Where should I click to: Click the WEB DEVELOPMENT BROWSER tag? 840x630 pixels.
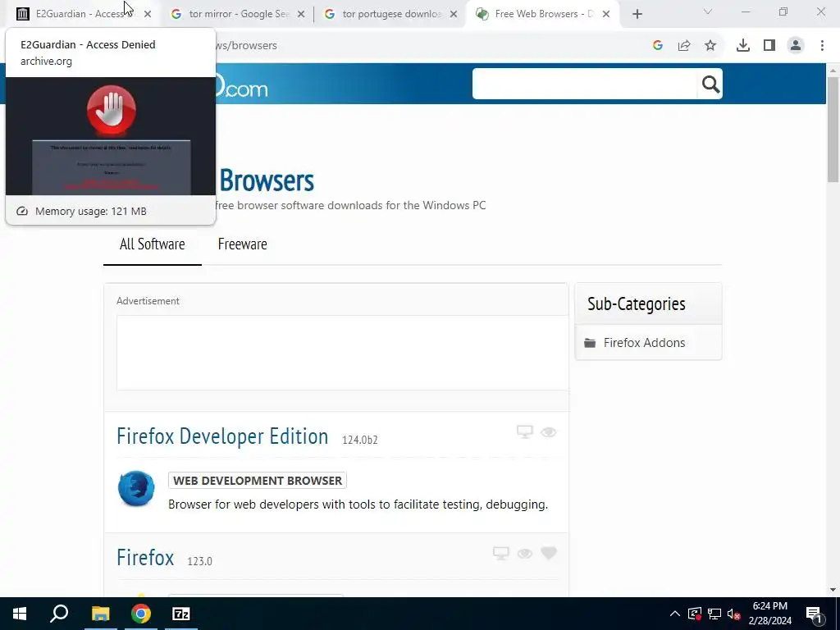(258, 481)
